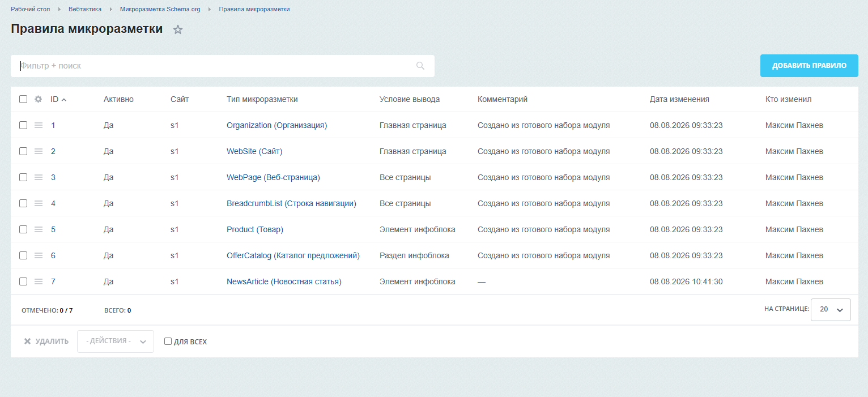Open row menu for rule ID 4

[x=39, y=203]
